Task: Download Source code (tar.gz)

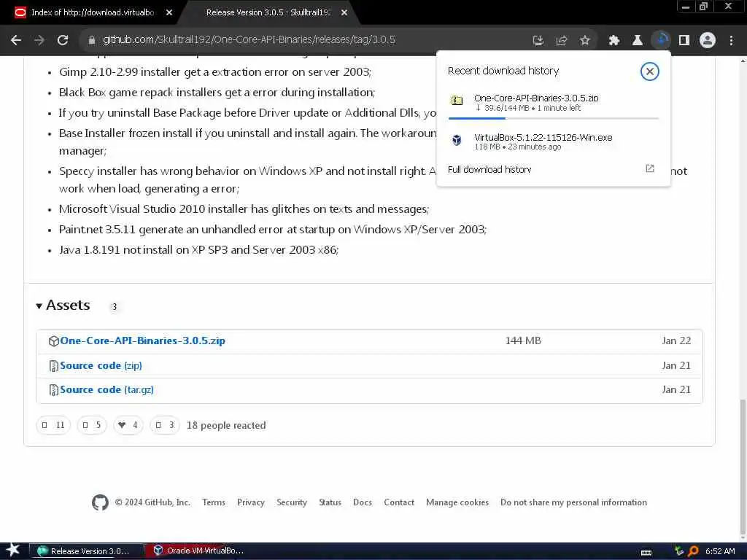Action: [107, 390]
